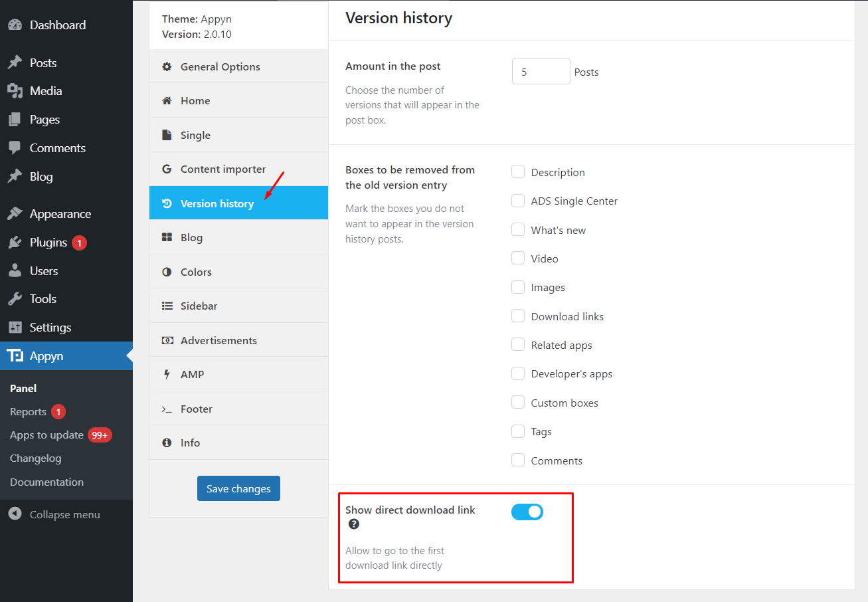868x602 pixels.
Task: Click the info circle icon beside Info
Action: coord(167,443)
